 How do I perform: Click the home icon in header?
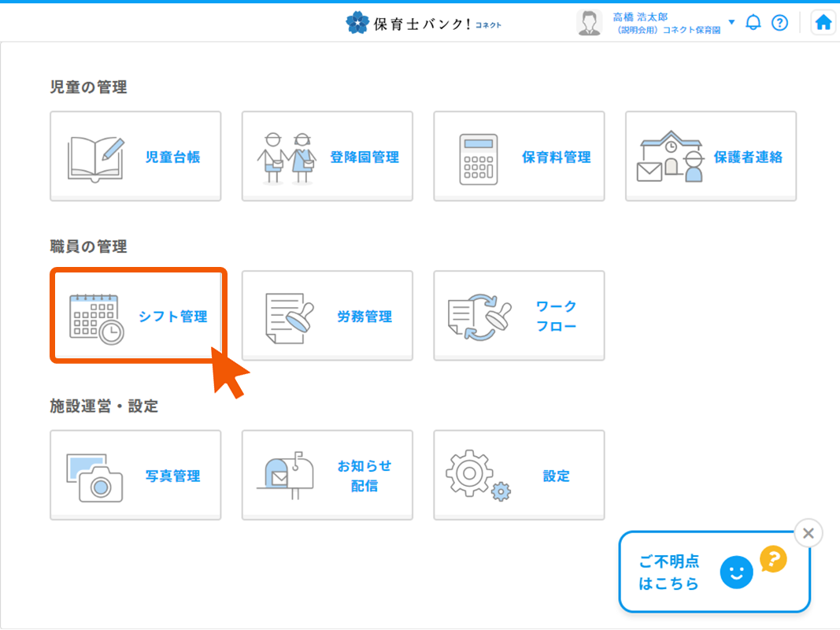(823, 23)
